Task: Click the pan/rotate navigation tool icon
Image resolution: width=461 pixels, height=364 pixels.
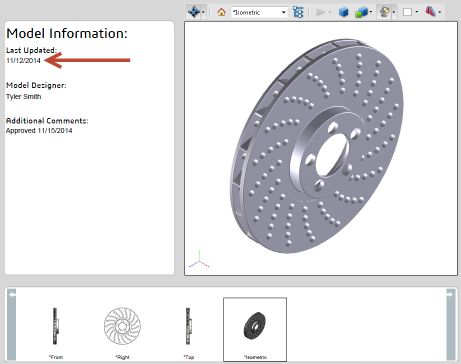Action: click(x=194, y=12)
